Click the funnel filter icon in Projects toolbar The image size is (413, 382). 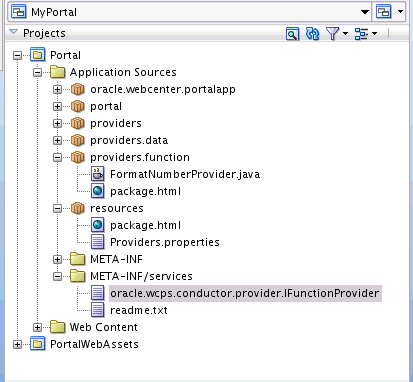tap(332, 34)
